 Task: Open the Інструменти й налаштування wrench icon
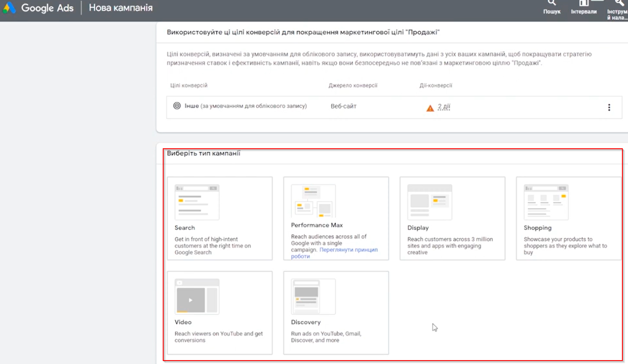(620, 3)
